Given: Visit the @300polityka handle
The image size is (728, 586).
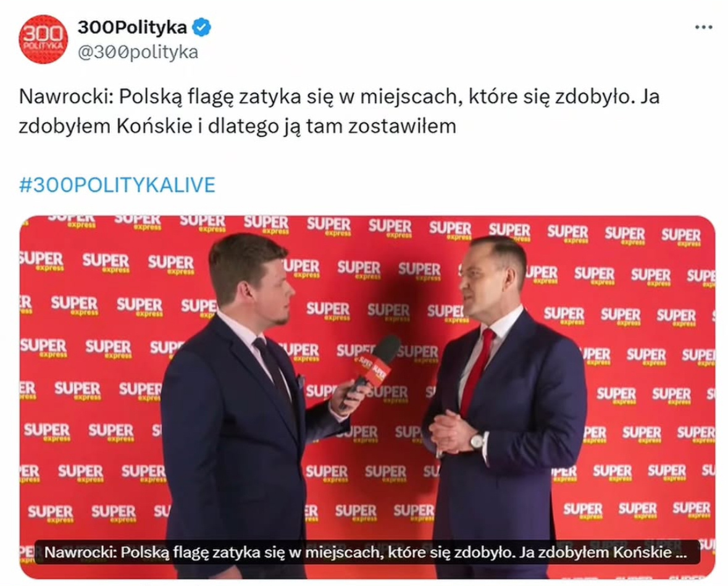Looking at the screenshot, I should (138, 52).
